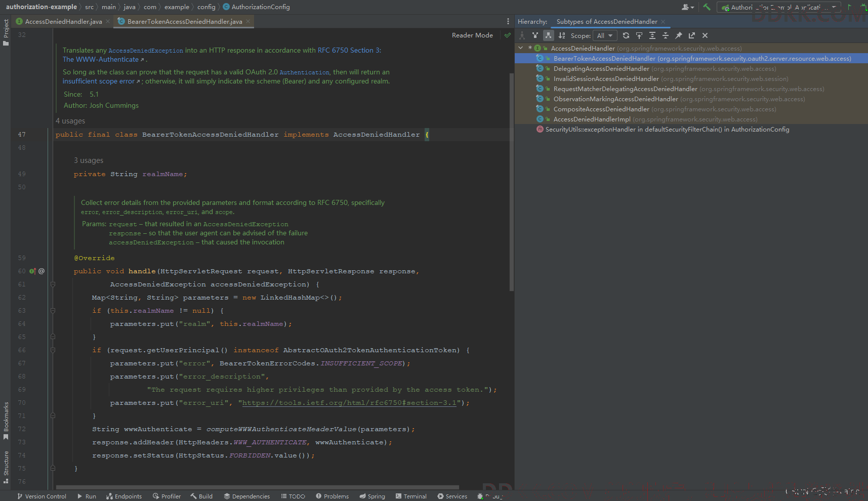Toggle autoscroll to source in hierarchy toolbar
The image size is (868, 501).
tap(639, 35)
